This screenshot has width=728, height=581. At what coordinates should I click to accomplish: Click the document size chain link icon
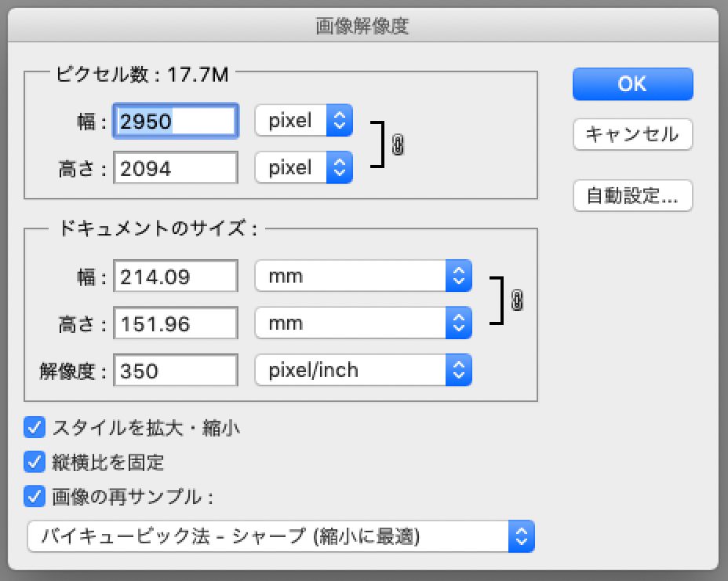(x=517, y=301)
